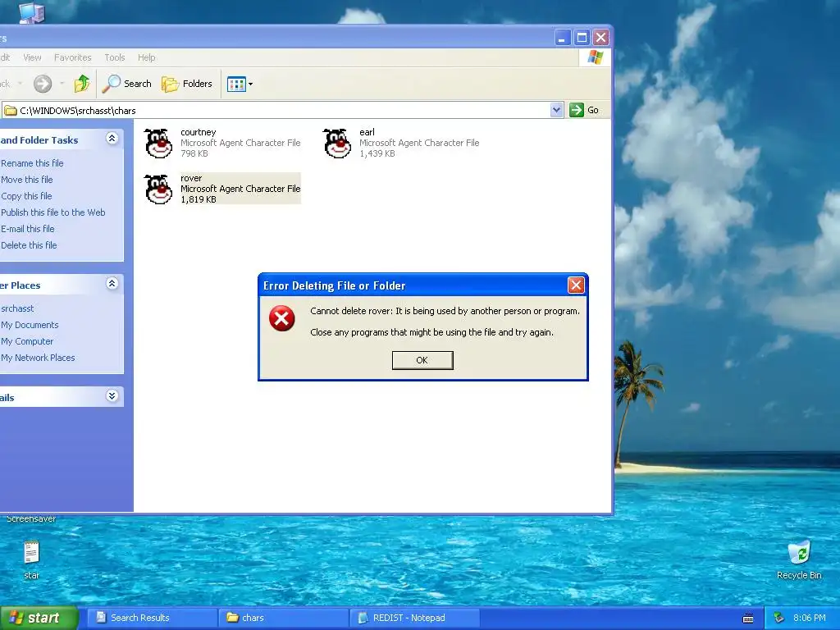Screen dimensions: 840x630
Task: Select the courtney character file icon
Action: point(159,143)
